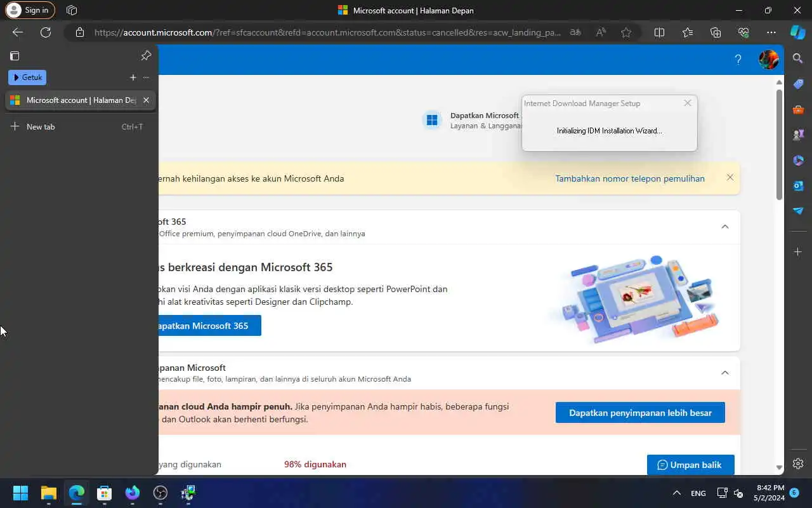Close the Microsoft account tab
Viewport: 812px width, 508px height.
click(x=146, y=100)
